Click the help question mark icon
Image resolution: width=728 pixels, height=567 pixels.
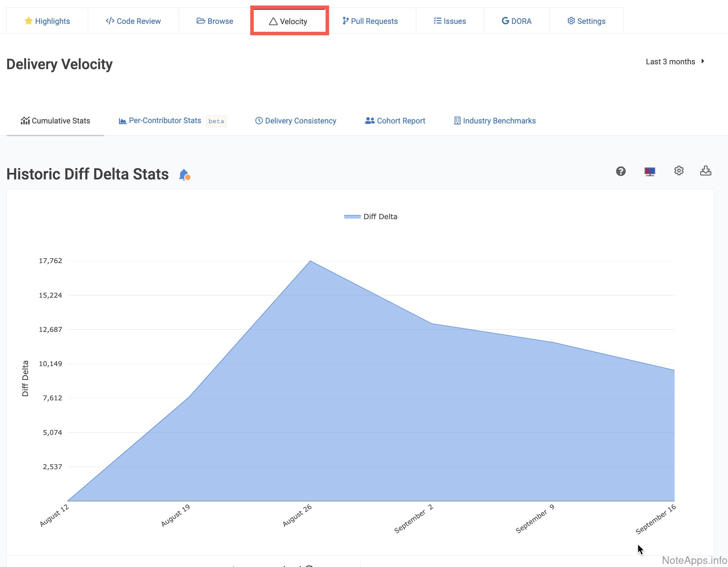click(620, 171)
